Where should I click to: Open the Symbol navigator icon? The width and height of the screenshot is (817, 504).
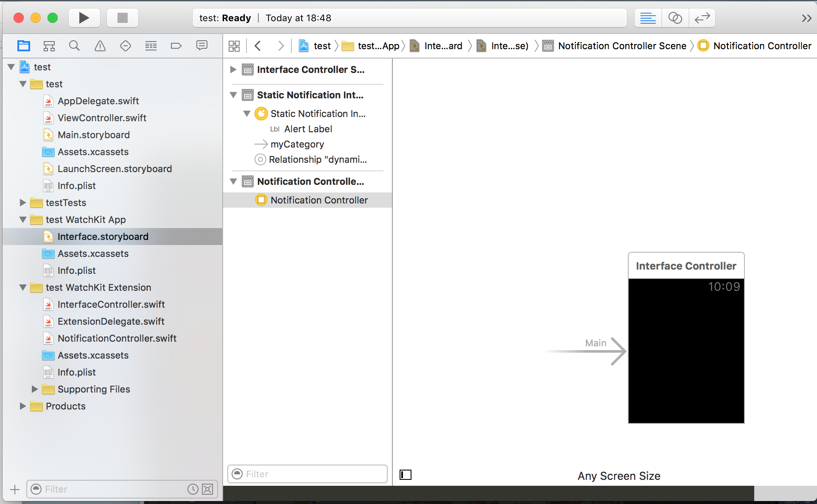point(49,46)
